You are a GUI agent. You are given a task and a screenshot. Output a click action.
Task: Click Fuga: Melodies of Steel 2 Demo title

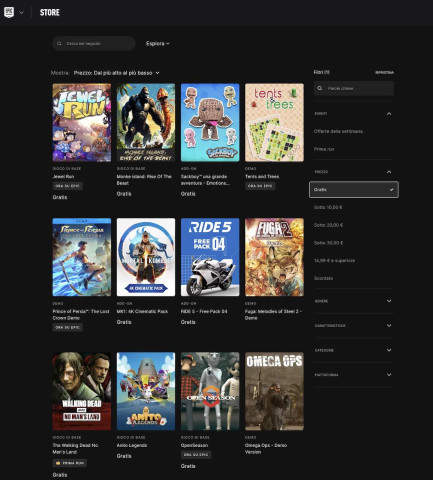[x=273, y=315]
